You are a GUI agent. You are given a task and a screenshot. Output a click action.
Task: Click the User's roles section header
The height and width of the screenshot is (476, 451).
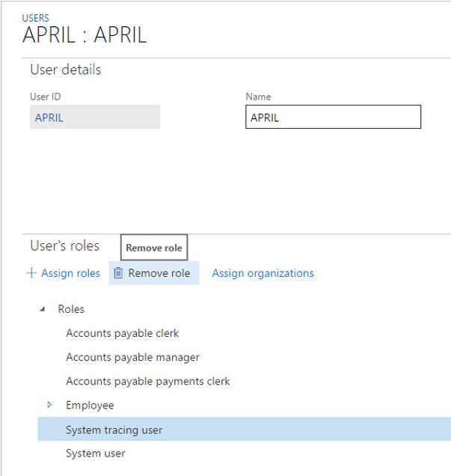click(x=64, y=245)
